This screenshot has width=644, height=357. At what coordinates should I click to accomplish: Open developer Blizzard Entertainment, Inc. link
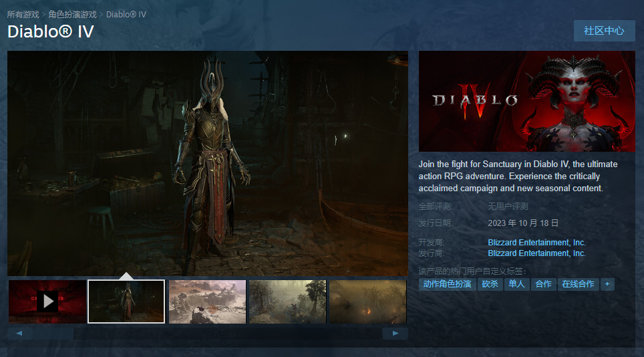(x=536, y=243)
